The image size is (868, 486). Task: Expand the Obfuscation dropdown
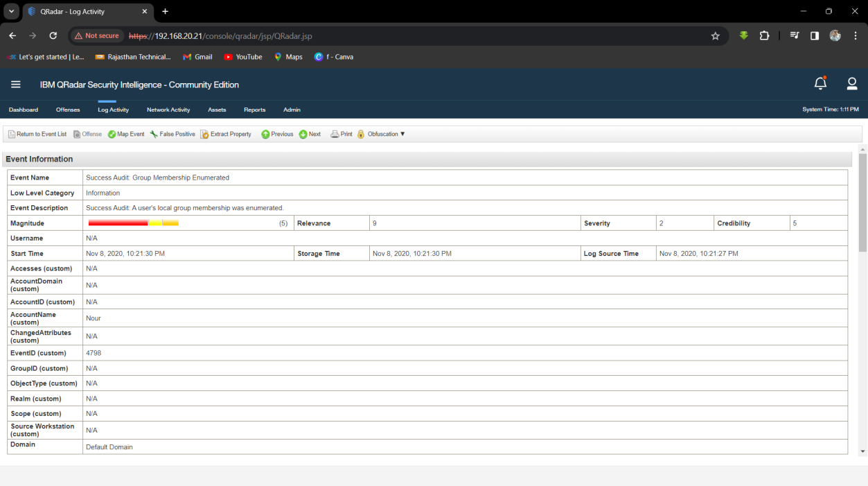[381, 134]
